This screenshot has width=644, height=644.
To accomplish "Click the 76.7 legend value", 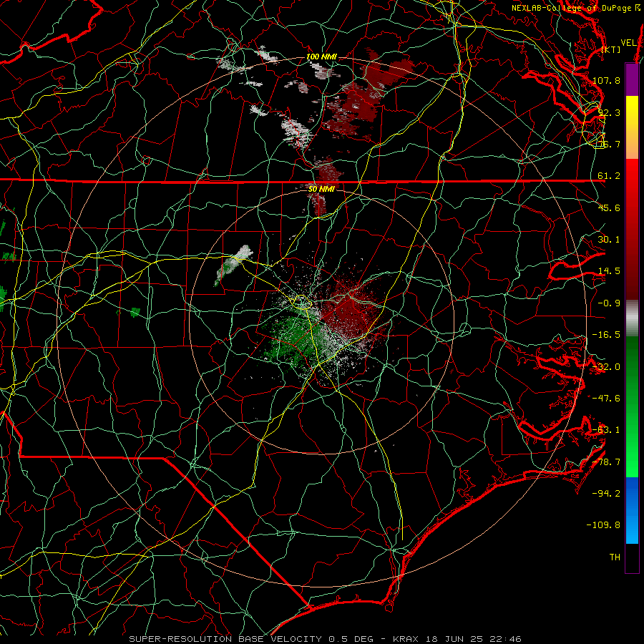I will [x=609, y=144].
